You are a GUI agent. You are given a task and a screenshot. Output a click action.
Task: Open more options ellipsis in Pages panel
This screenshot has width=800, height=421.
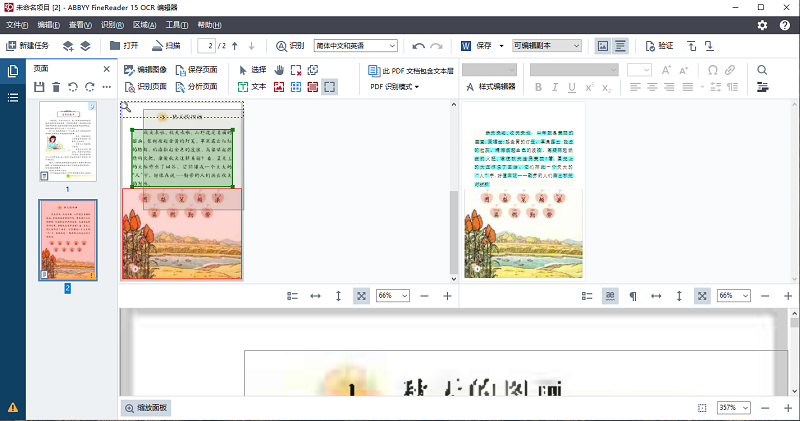(x=106, y=87)
